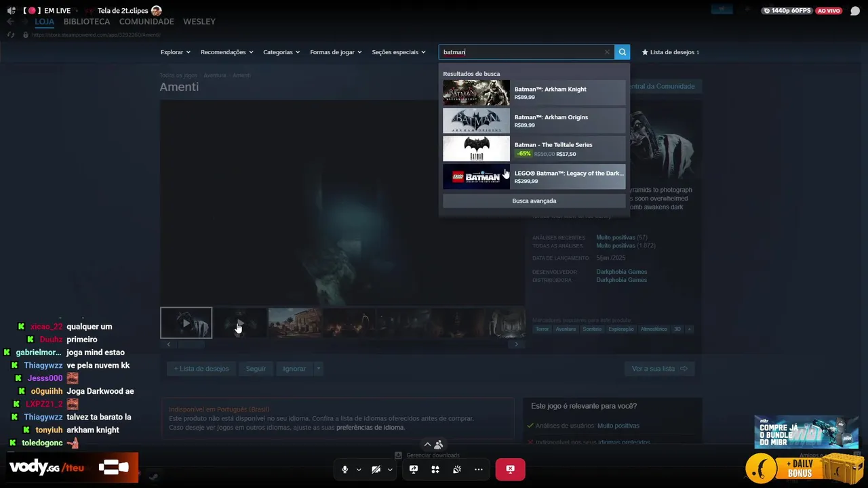
Task: Click the Ver a sua lista button
Action: [659, 369]
